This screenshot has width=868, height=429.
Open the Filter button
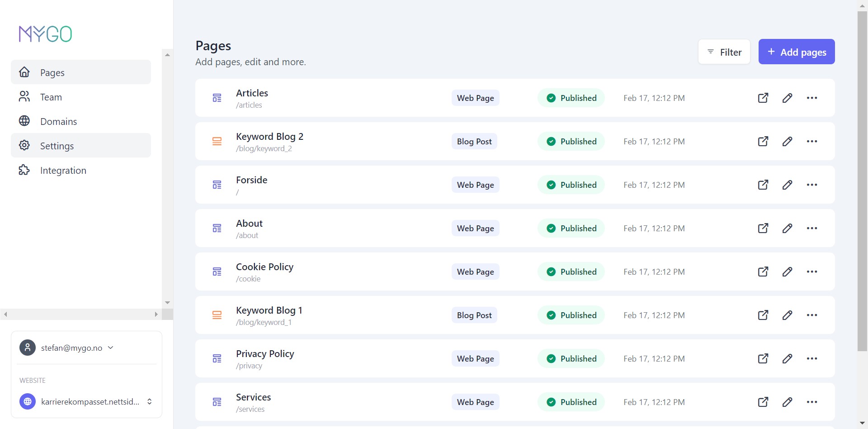point(724,52)
